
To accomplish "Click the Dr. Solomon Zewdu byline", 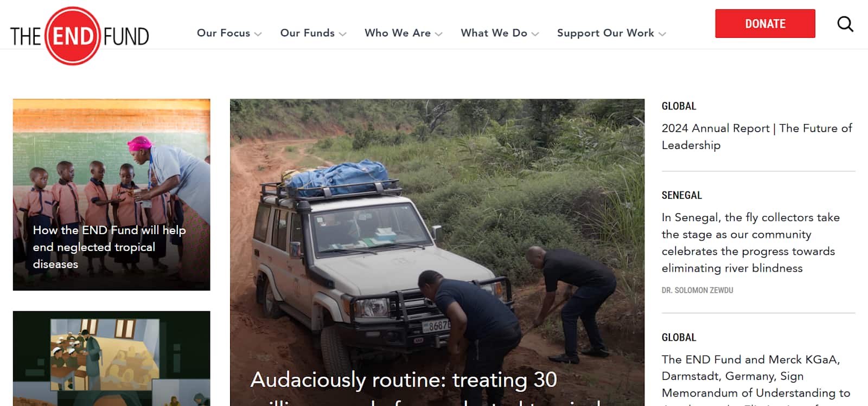I will [697, 291].
